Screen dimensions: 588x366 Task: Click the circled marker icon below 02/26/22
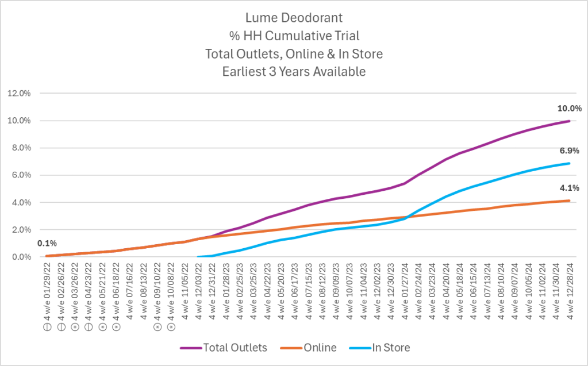pos(61,327)
